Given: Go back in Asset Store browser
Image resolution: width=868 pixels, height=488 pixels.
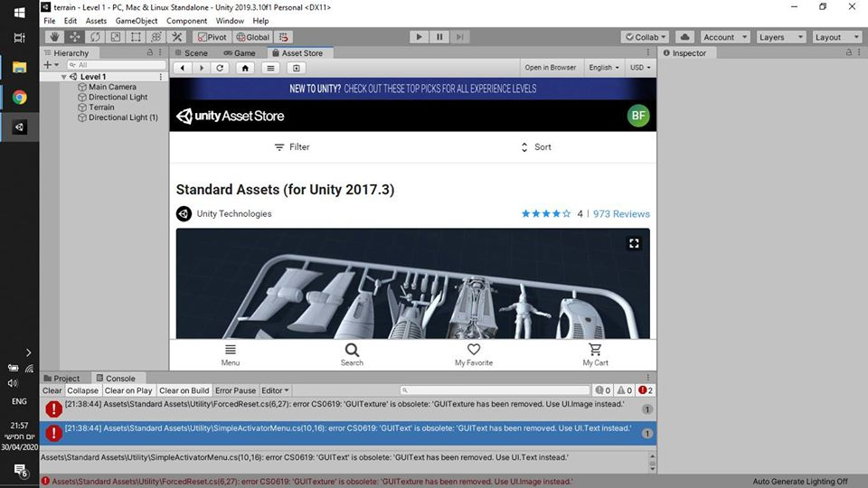Looking at the screenshot, I should 182,68.
